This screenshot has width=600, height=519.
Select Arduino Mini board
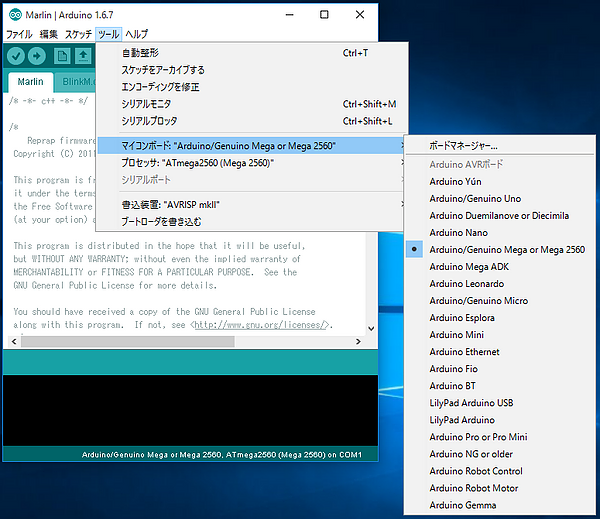coord(500,335)
